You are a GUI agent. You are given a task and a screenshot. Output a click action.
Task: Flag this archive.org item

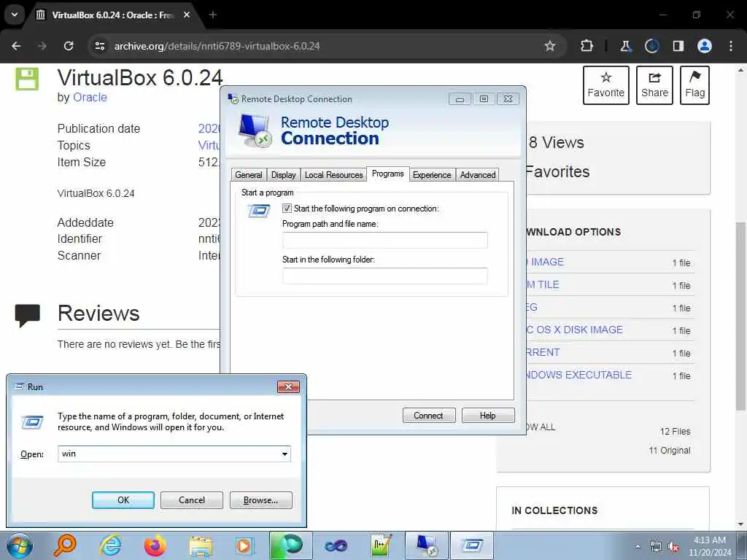pyautogui.click(x=694, y=85)
